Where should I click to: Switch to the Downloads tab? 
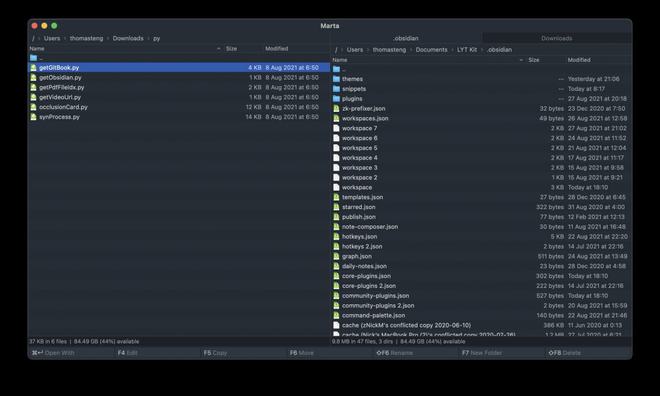(556, 38)
